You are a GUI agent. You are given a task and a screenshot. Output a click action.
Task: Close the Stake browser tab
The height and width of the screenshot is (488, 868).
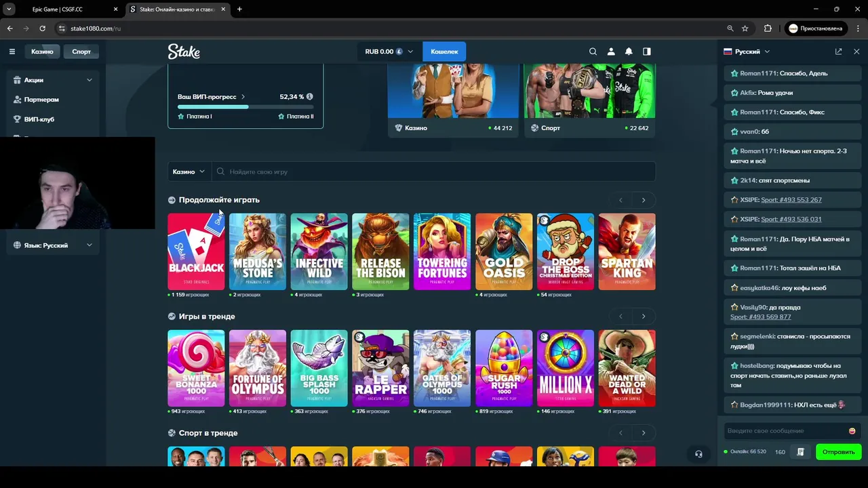pos(222,9)
